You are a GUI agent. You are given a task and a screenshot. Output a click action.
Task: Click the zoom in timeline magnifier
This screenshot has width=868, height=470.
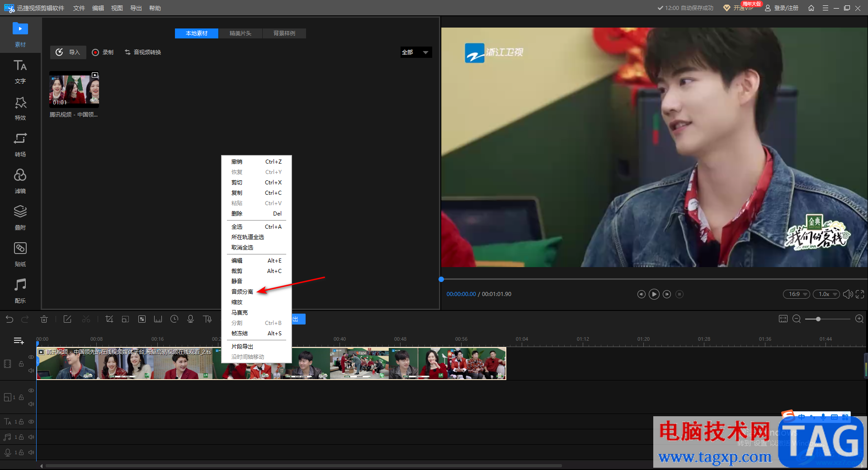pos(859,319)
